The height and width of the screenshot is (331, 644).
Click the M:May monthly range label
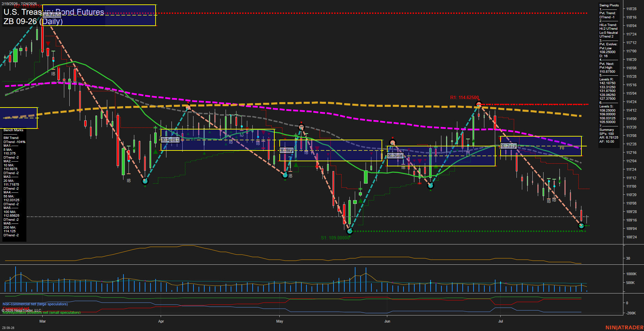coord(286,150)
